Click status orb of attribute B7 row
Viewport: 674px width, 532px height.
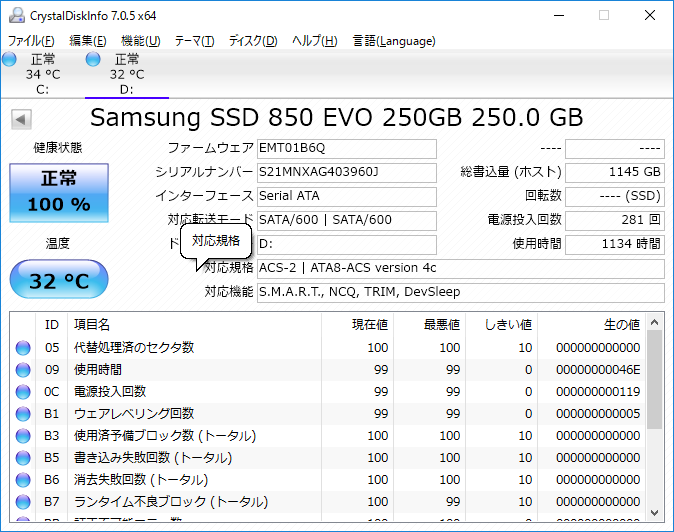(23, 501)
